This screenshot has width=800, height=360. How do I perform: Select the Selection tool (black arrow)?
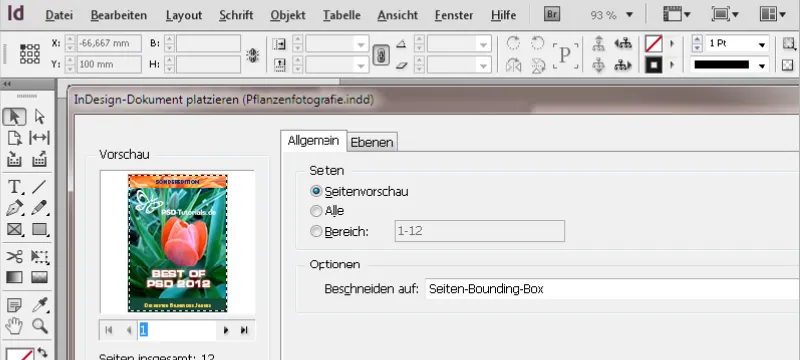click(14, 117)
